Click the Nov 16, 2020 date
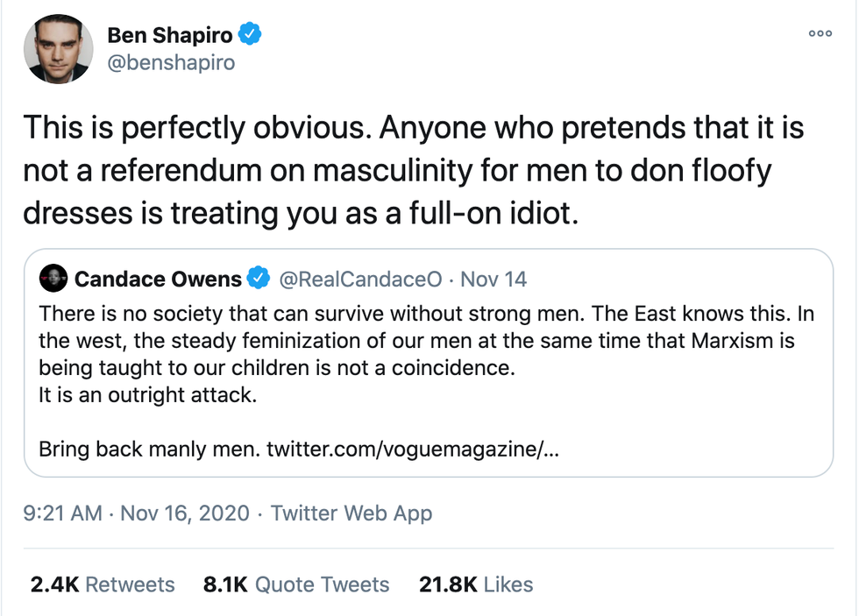Image resolution: width=859 pixels, height=616 pixels. 185,513
